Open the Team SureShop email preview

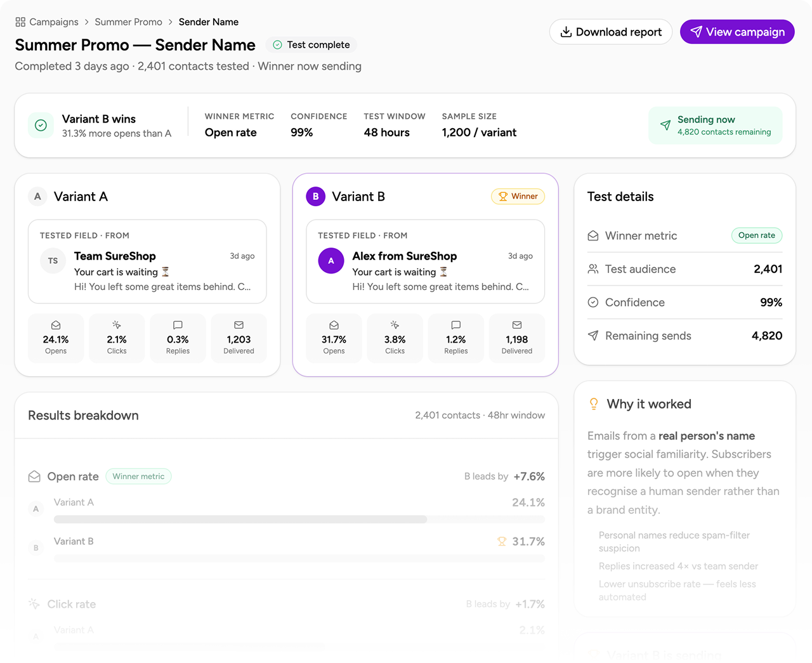pyautogui.click(x=147, y=262)
